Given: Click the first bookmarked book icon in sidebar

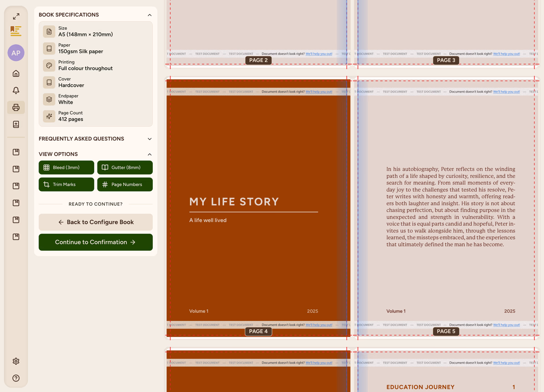Looking at the screenshot, I should [x=16, y=152].
